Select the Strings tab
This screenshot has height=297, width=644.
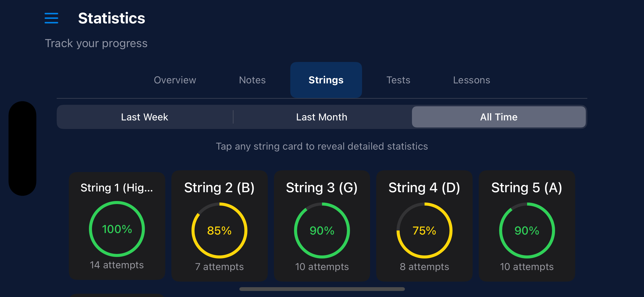[x=326, y=80]
